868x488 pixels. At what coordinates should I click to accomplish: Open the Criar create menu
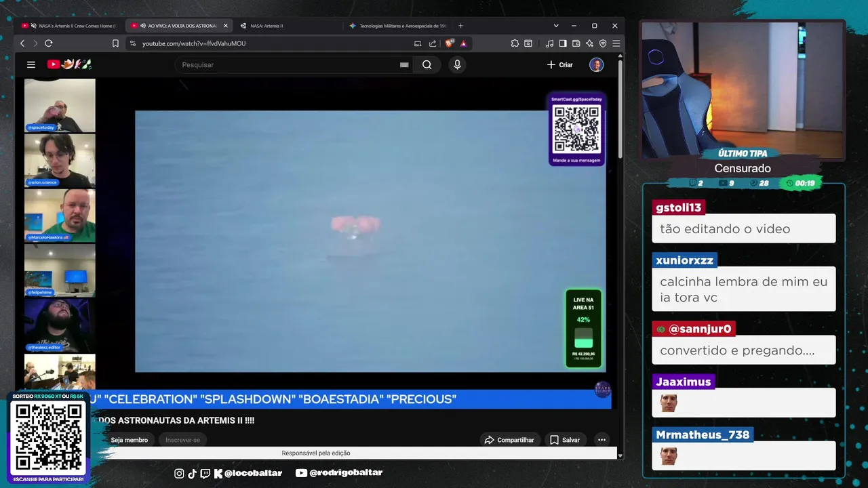[x=560, y=64]
